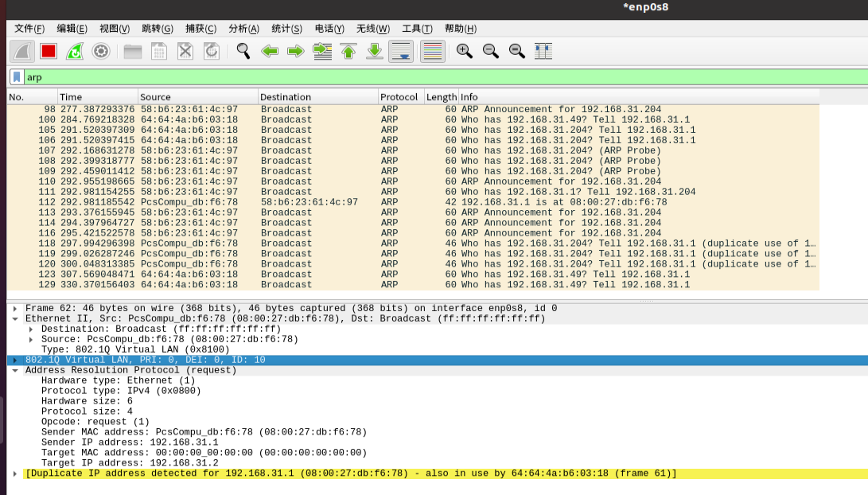
Task: Collapse Address Resolution Protocol section
Action: click(15, 370)
